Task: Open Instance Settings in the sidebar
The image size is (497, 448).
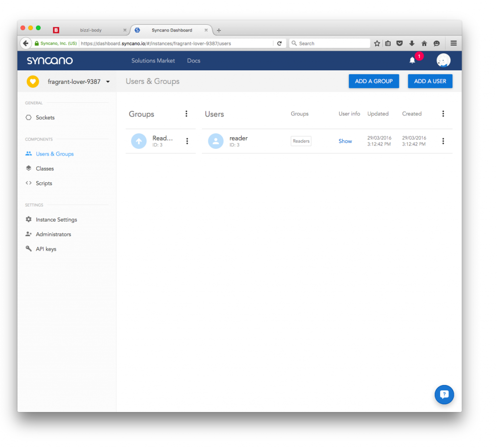Action: (56, 220)
